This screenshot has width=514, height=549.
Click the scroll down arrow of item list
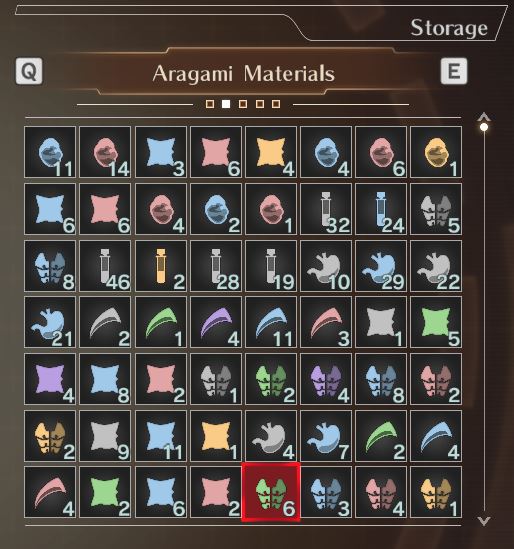[484, 521]
